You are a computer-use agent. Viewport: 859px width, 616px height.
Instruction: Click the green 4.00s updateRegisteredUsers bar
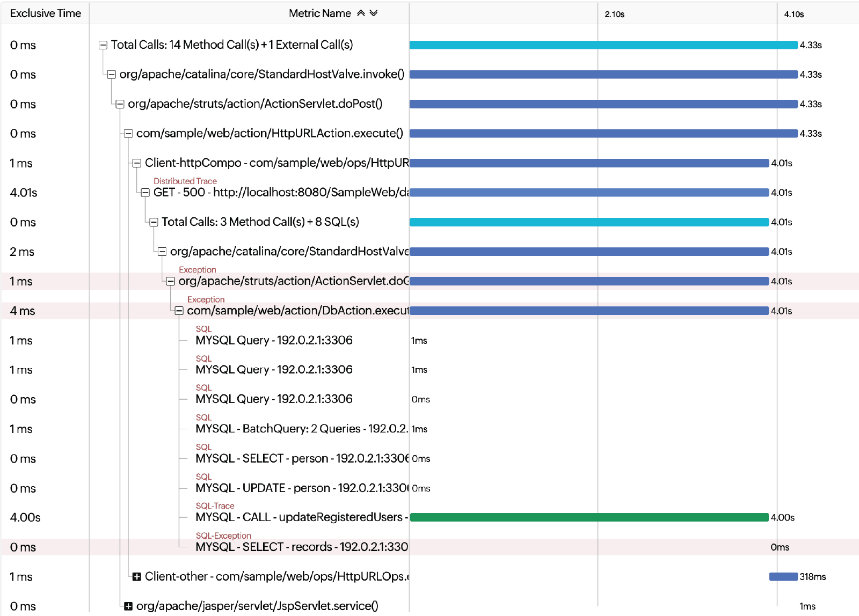[x=589, y=517]
